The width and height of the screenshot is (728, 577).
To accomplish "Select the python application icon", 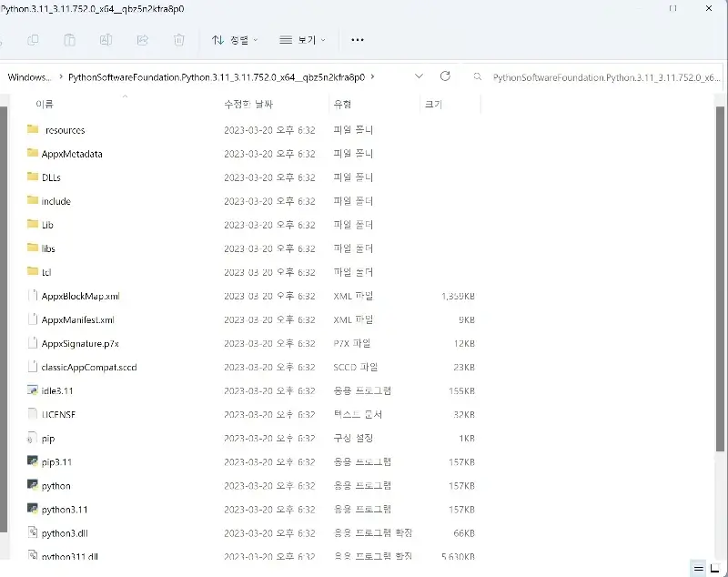I will click(30, 485).
